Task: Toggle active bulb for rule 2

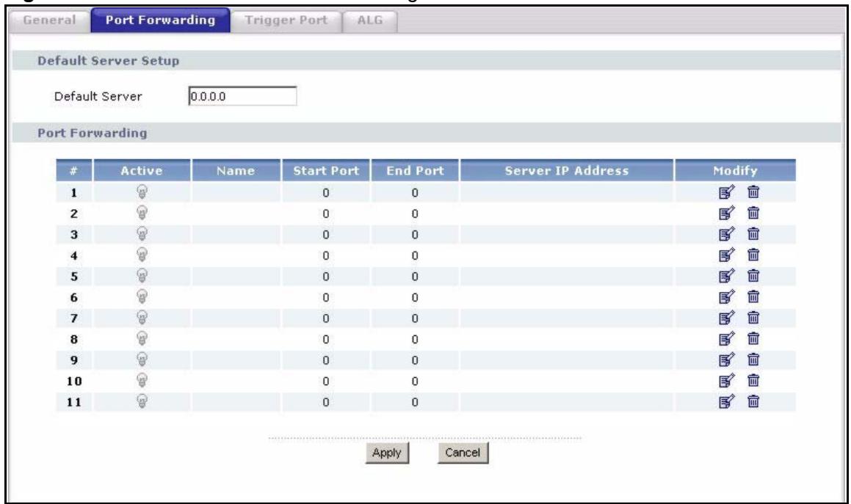Action: pos(142,213)
